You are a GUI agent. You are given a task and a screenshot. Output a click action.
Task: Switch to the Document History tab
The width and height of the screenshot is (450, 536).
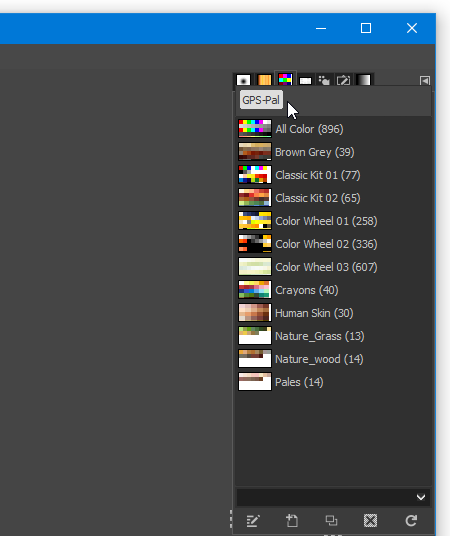[x=343, y=80]
